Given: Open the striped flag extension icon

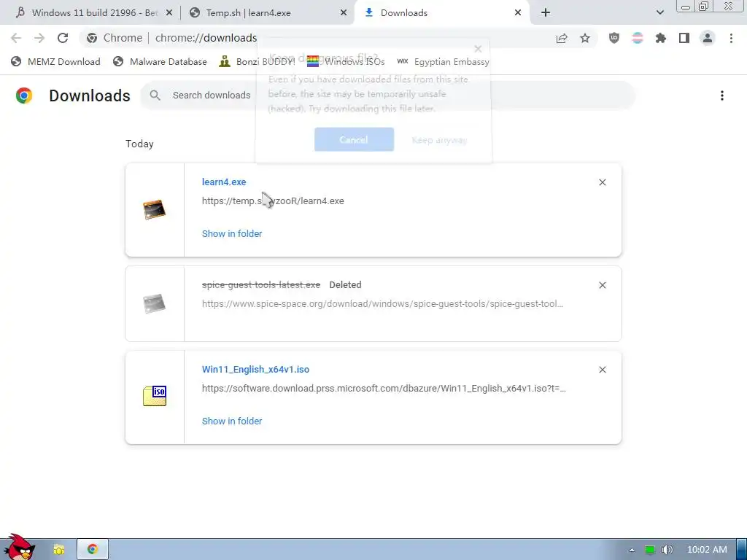Looking at the screenshot, I should tap(638, 38).
